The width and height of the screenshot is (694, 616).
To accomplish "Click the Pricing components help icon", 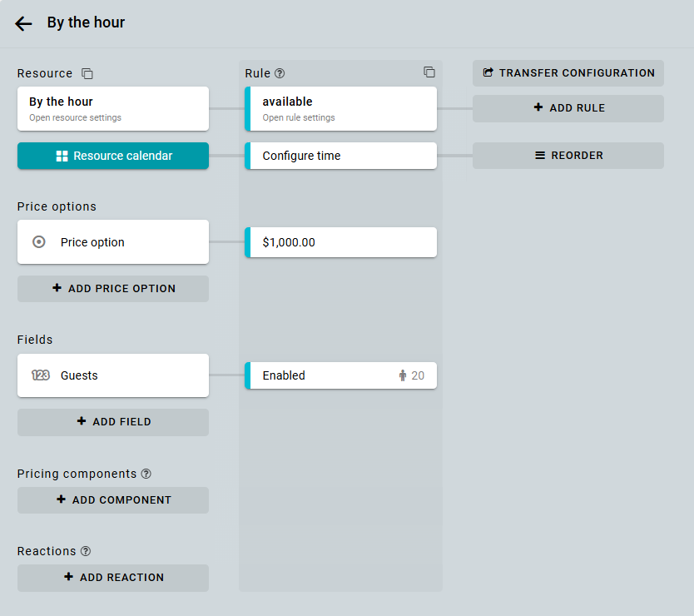I will [146, 474].
